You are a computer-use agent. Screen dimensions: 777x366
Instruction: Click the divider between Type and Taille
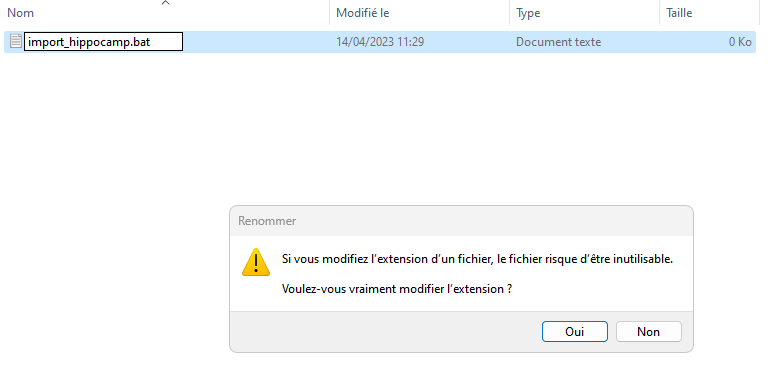660,12
